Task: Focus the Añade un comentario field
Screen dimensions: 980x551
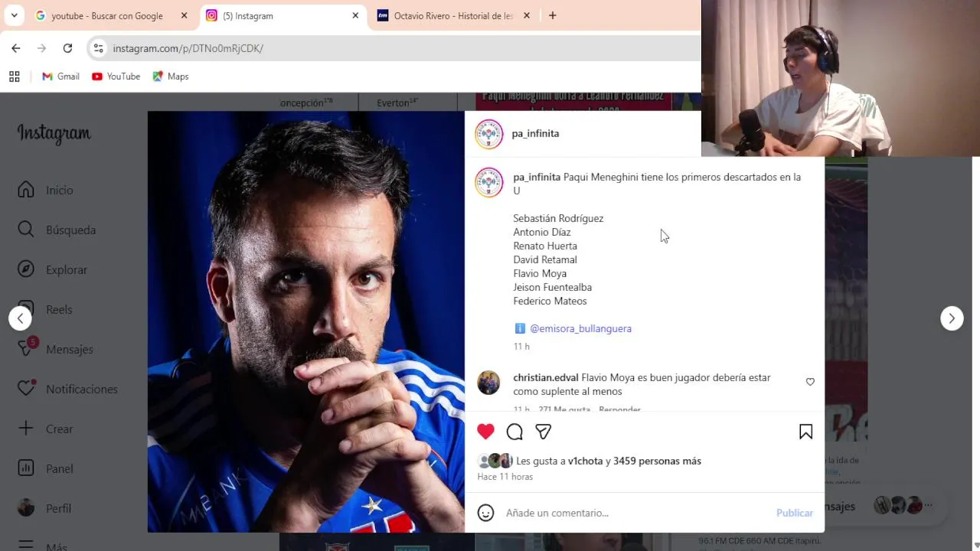Action: click(635, 513)
